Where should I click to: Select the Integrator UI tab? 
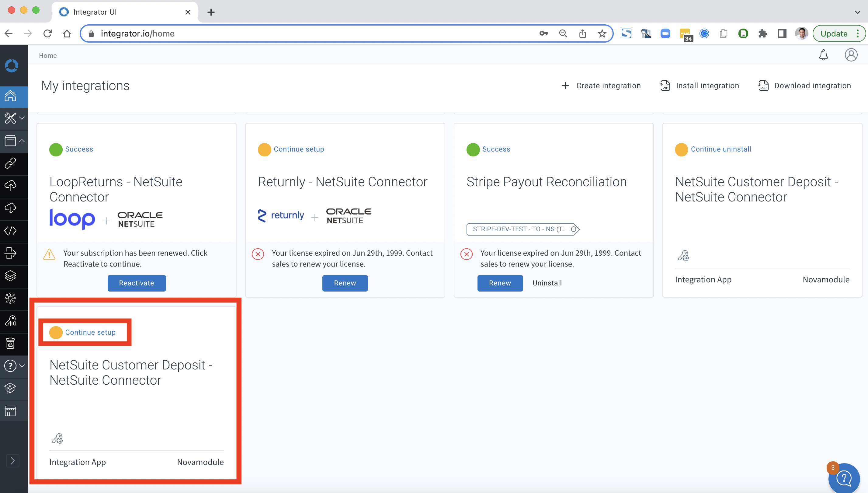[x=124, y=12]
